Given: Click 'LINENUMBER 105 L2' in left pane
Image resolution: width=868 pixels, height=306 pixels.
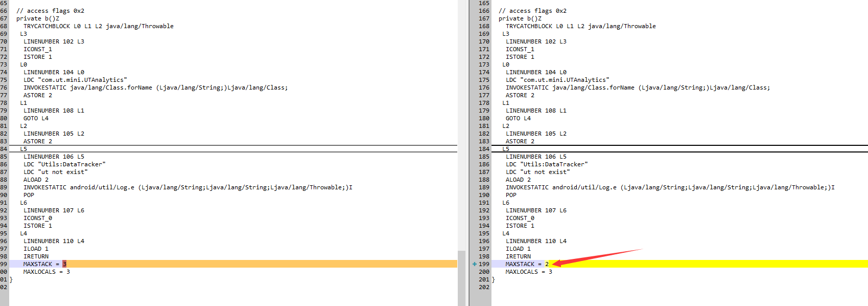Looking at the screenshot, I should pos(54,134).
